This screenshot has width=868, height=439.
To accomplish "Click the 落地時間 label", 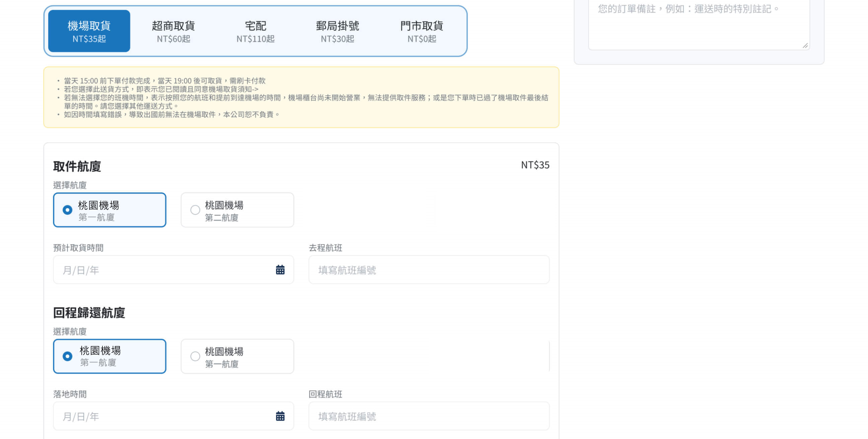I will pos(70,394).
